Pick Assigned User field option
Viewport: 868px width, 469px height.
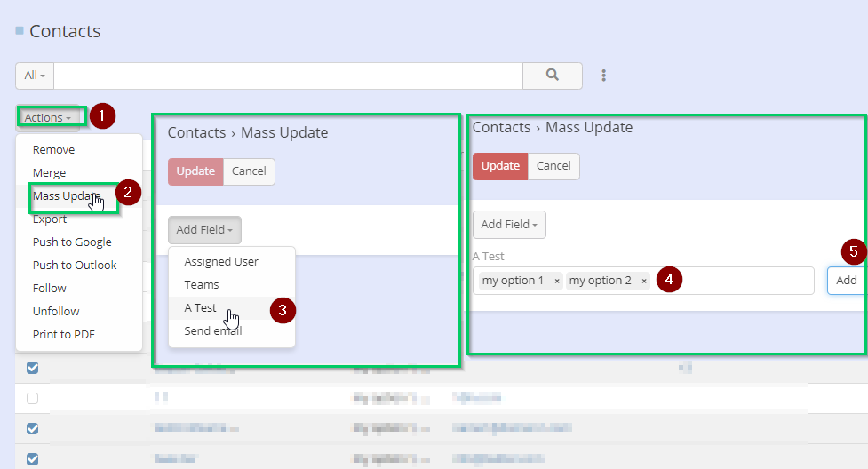tap(221, 262)
